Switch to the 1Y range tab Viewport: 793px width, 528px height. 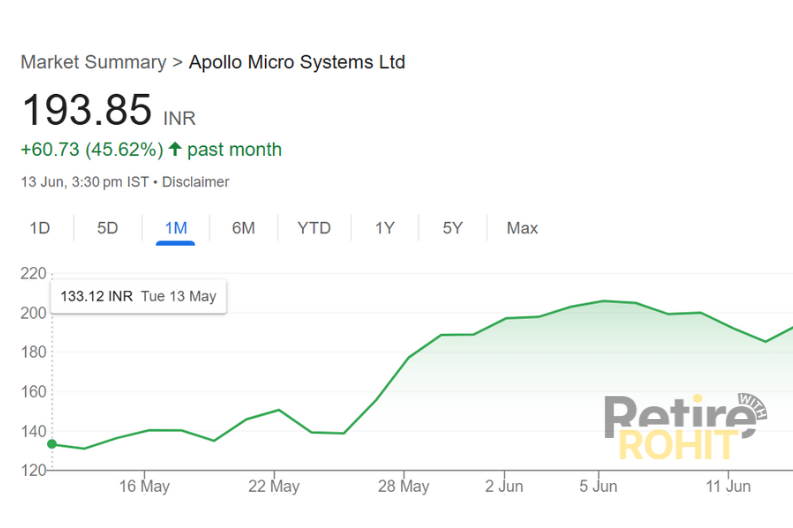(x=385, y=228)
